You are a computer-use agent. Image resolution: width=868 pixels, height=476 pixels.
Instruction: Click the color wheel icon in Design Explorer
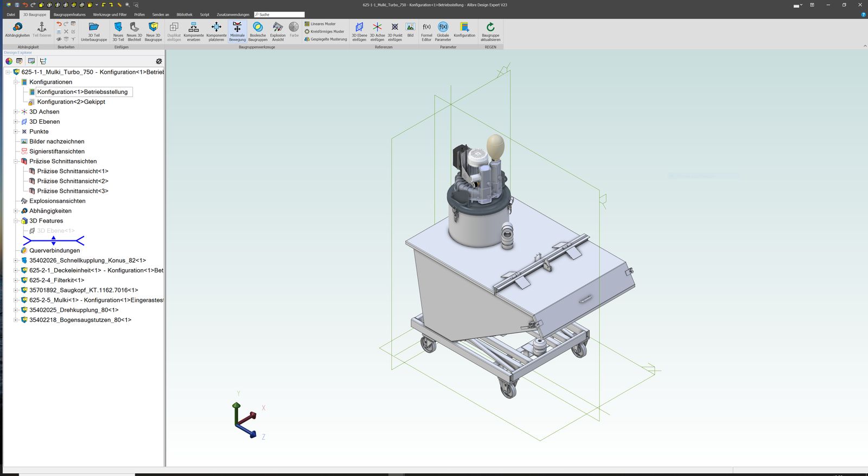pos(9,61)
